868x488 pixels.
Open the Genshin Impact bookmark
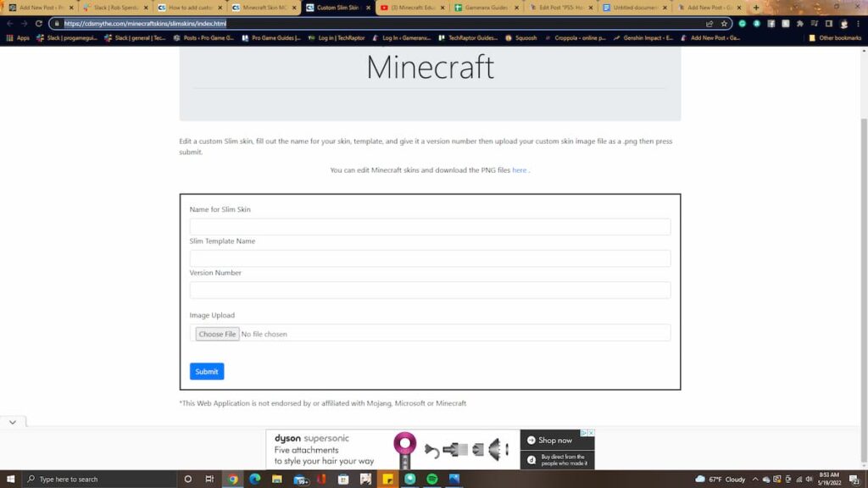click(643, 38)
